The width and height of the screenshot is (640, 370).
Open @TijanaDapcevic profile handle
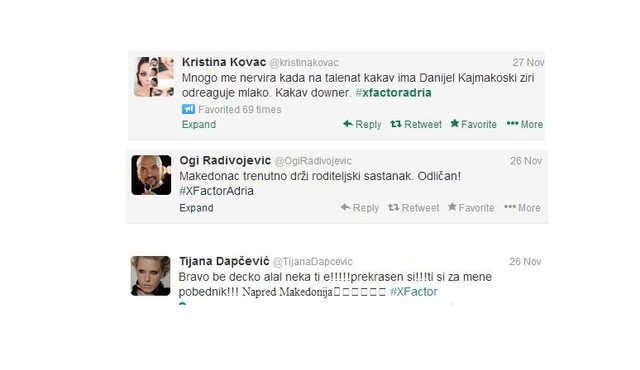click(x=313, y=261)
